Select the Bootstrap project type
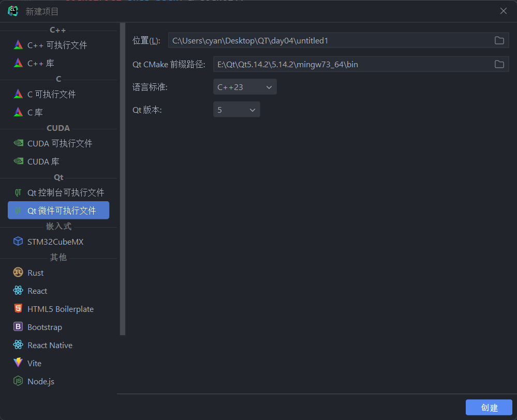The width and height of the screenshot is (517, 420). pos(45,327)
